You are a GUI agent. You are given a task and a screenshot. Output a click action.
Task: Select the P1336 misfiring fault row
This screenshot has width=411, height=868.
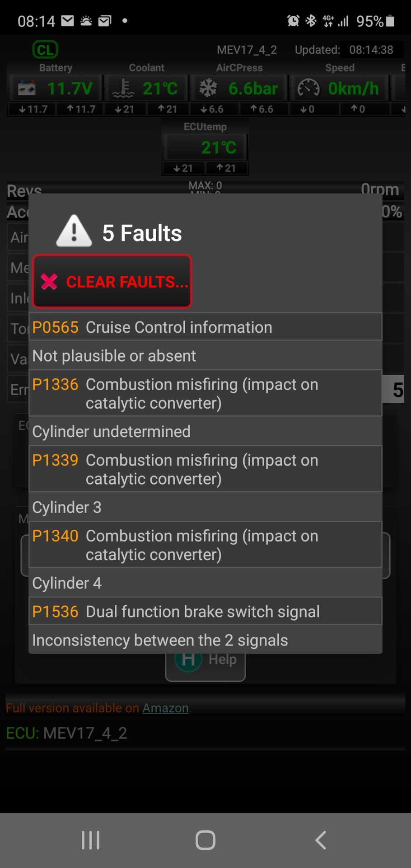[205, 393]
